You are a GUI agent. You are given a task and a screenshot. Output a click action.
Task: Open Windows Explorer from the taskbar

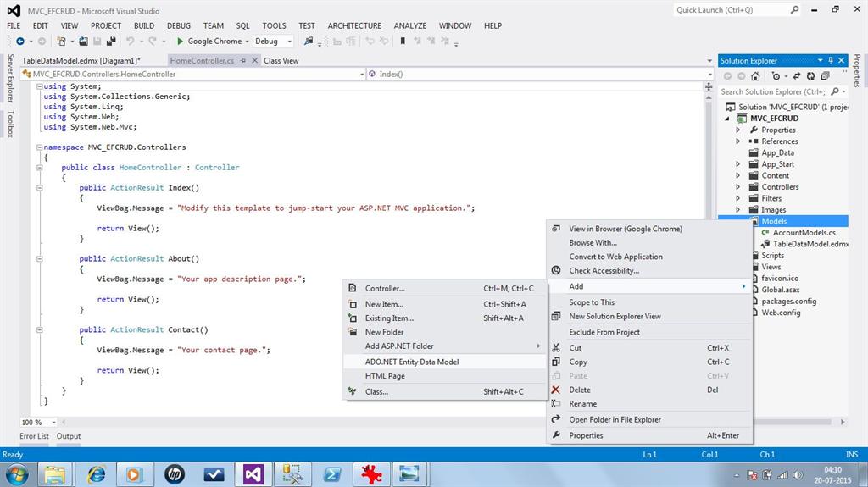click(54, 474)
